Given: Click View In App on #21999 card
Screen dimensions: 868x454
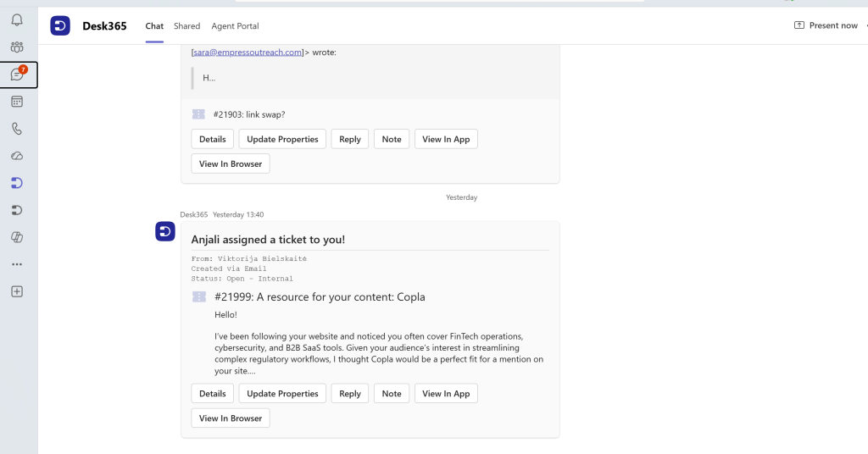Looking at the screenshot, I should tap(446, 393).
